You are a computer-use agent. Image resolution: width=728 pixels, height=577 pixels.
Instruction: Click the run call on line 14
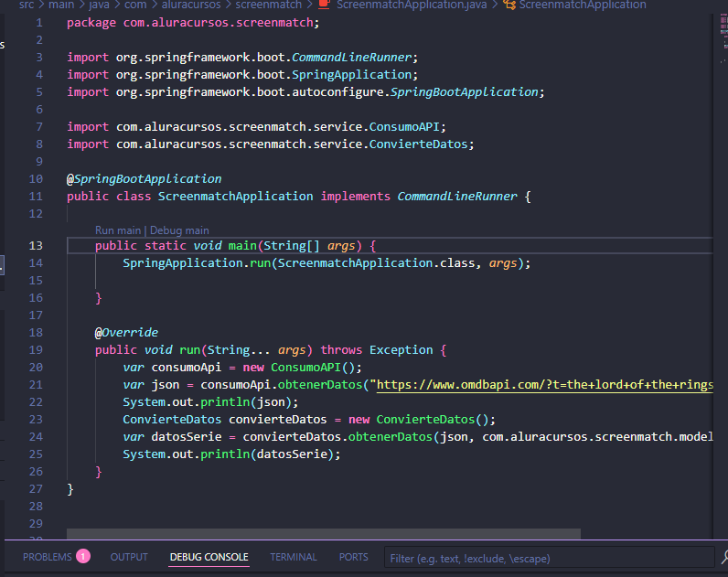(260, 263)
